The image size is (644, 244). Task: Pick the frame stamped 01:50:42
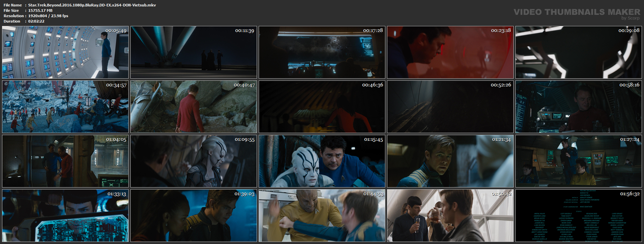[450, 215]
